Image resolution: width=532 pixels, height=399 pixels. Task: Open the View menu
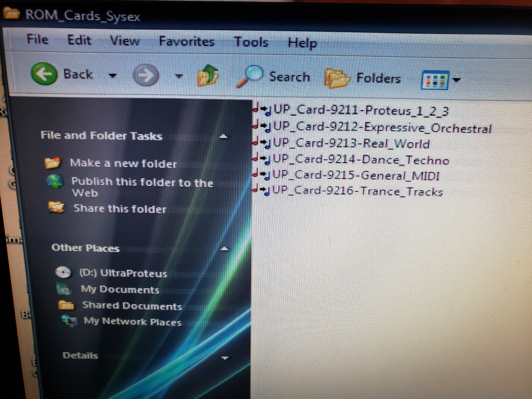[x=125, y=41]
